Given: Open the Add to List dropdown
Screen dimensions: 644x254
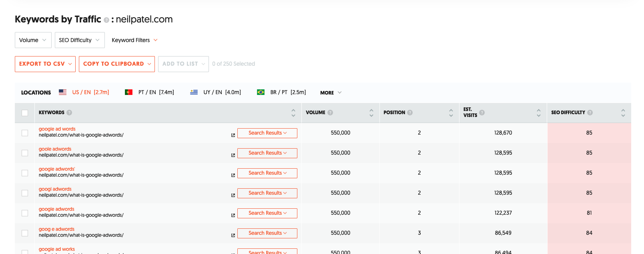Looking at the screenshot, I should coord(183,64).
